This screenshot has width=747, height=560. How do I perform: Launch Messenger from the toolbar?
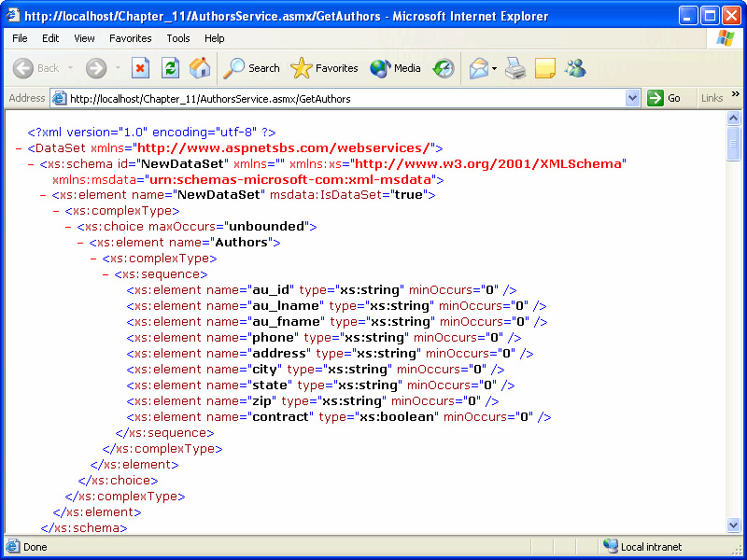(x=575, y=68)
